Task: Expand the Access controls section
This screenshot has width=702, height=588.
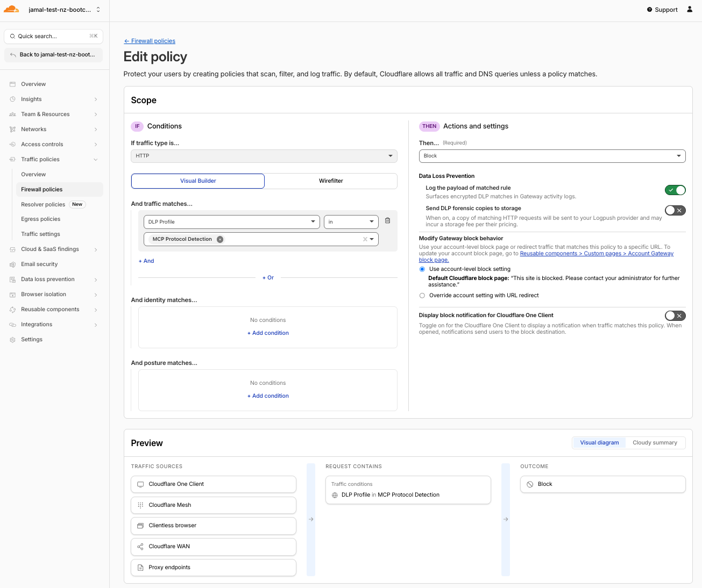Action: pos(96,145)
